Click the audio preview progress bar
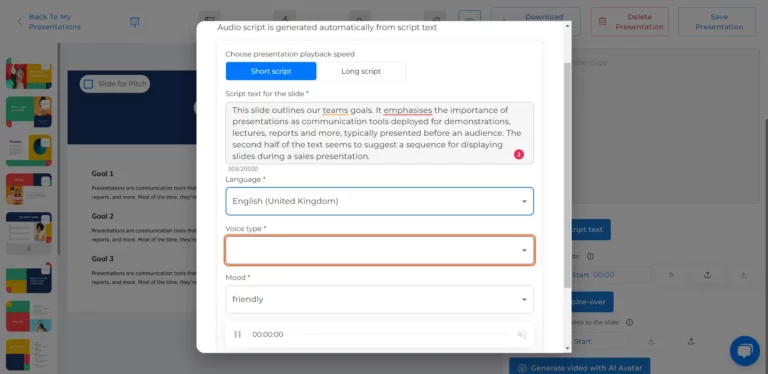The image size is (768, 374). click(400, 334)
